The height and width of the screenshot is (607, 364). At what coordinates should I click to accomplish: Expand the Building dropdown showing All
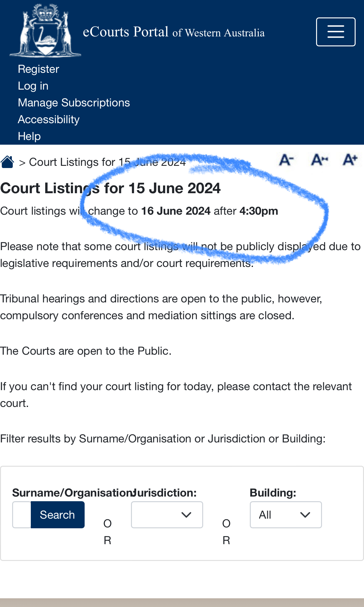(x=286, y=515)
